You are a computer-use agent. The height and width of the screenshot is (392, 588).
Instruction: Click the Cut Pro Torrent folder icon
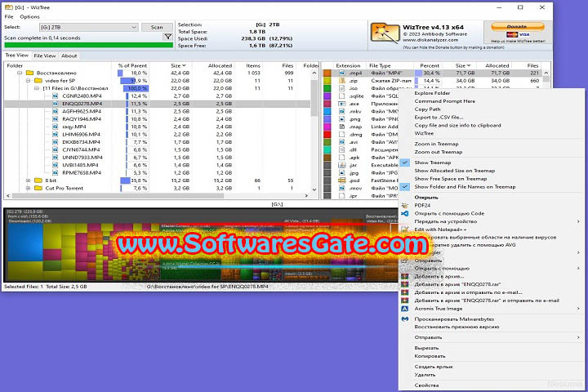click(38, 188)
